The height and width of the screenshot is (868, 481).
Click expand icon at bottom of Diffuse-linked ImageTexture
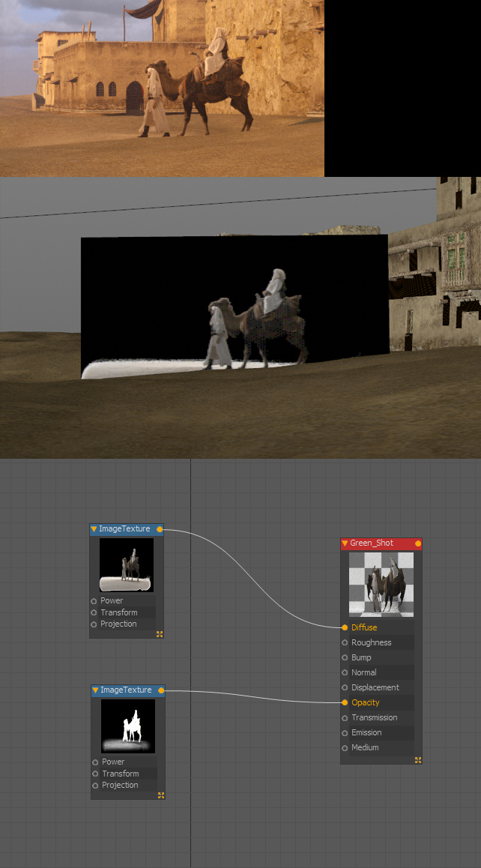[160, 634]
